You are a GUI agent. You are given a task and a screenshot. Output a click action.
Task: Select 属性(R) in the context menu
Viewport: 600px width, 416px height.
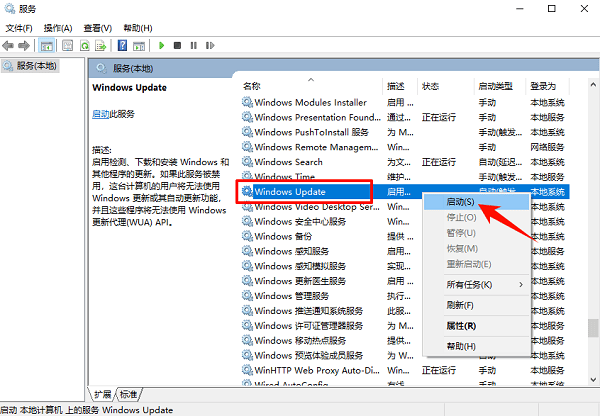461,326
